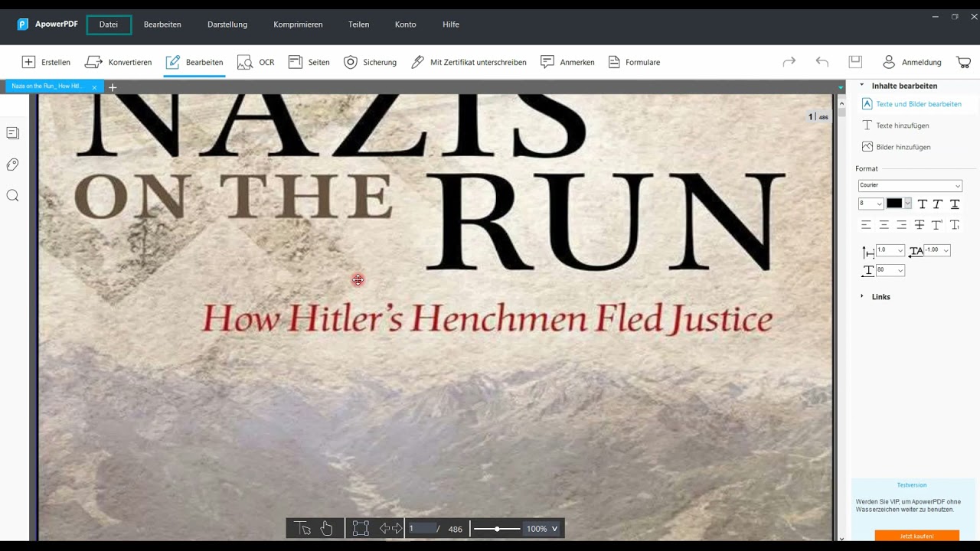Click the Anmeldung login button
This screenshot has width=980, height=551.
pos(912,62)
